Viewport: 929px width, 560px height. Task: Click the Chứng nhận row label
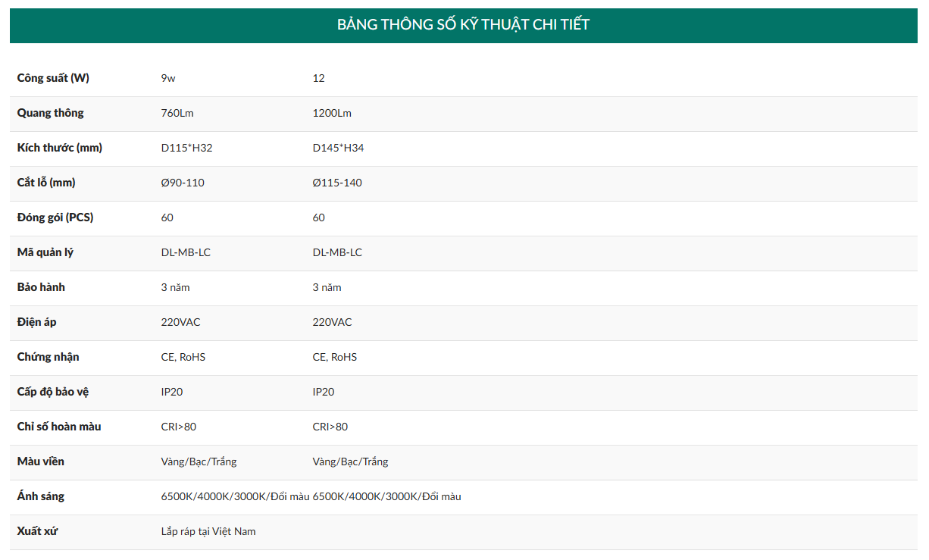48,357
